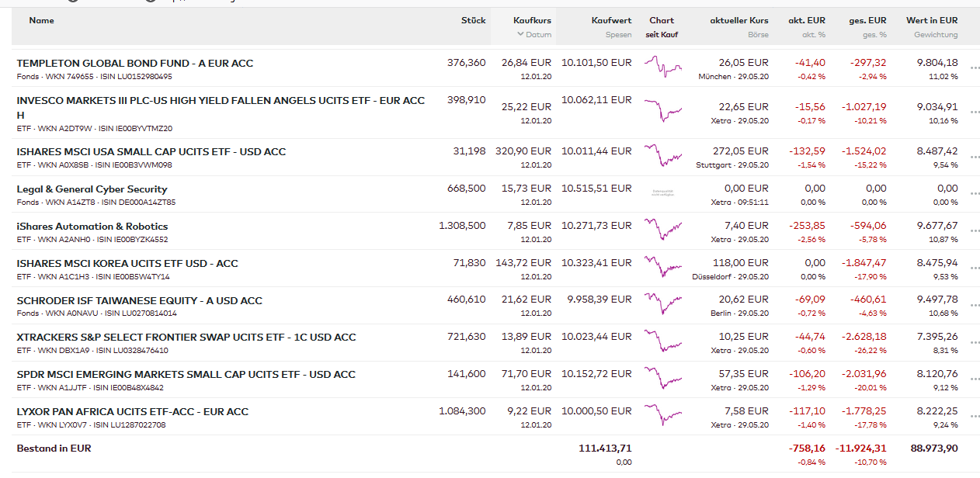Sort by Stück column header

473,21
